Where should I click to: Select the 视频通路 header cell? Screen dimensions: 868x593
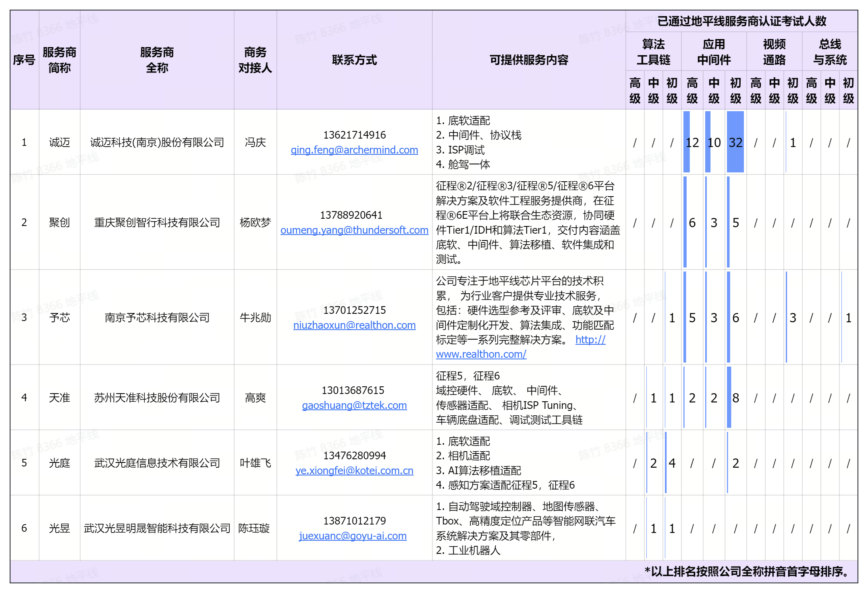pos(774,52)
